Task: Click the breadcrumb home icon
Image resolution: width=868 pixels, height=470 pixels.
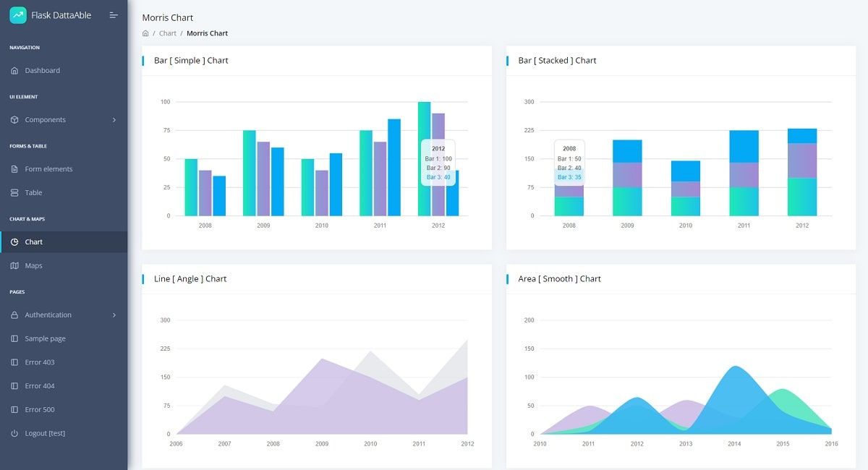Action: click(145, 33)
